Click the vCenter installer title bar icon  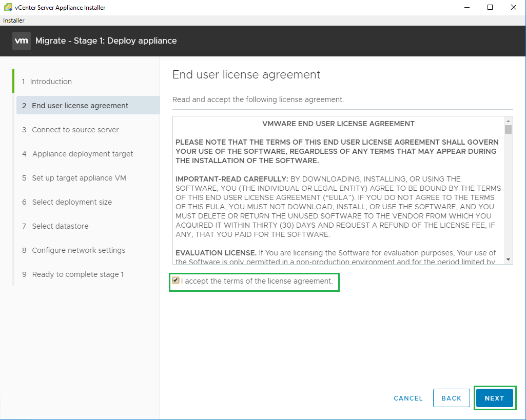(8, 8)
